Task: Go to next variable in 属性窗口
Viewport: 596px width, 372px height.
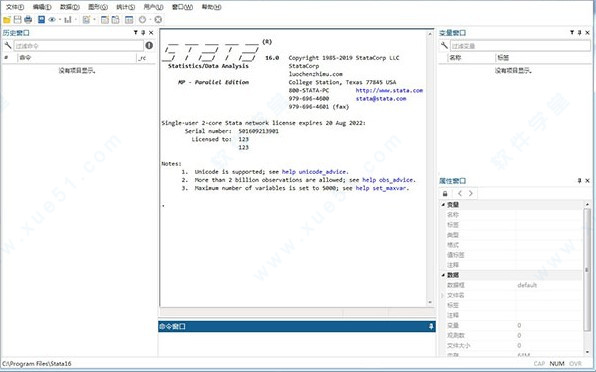Action: point(471,193)
